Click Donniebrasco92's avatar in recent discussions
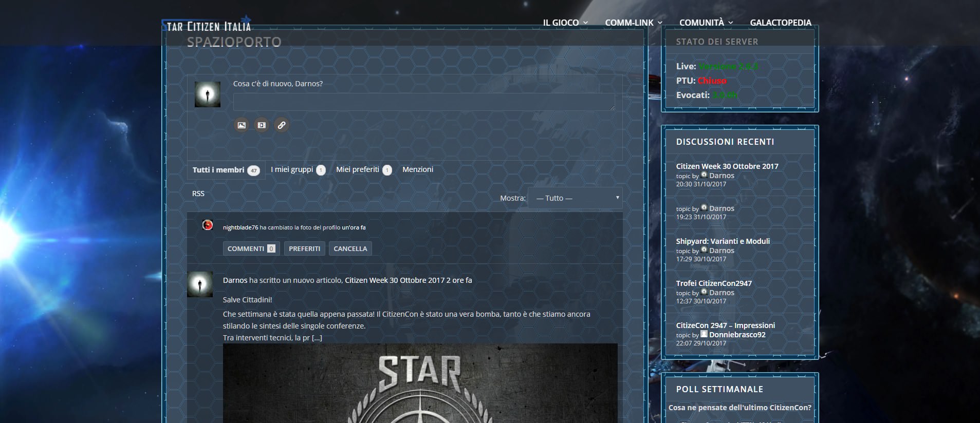The height and width of the screenshot is (423, 980). (x=704, y=334)
